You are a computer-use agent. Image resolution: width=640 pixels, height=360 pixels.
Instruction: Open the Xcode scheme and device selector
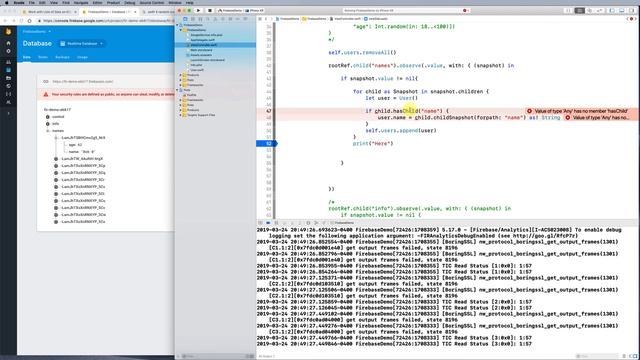coord(241,10)
